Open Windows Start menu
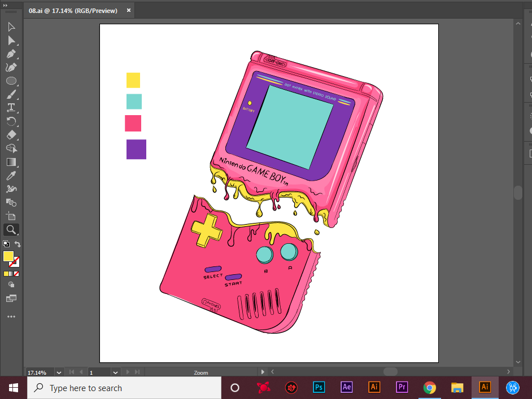Image resolution: width=532 pixels, height=399 pixels. pyautogui.click(x=14, y=388)
